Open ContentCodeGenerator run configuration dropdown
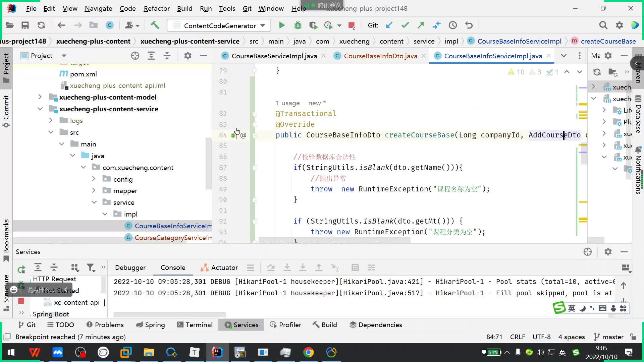The image size is (644, 362). [x=219, y=25]
